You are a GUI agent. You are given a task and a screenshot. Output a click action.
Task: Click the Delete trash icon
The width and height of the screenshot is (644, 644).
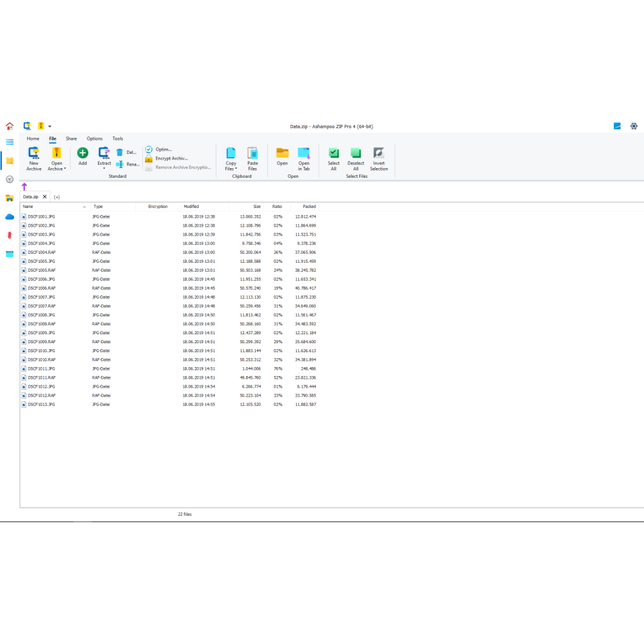(x=120, y=153)
